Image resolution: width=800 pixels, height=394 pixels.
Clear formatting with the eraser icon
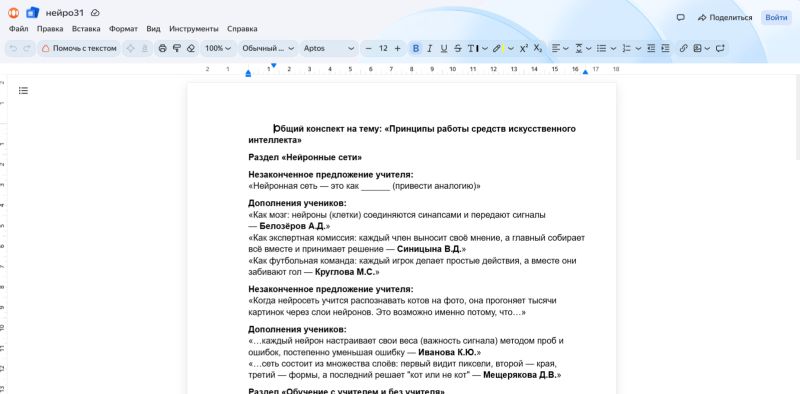point(191,48)
